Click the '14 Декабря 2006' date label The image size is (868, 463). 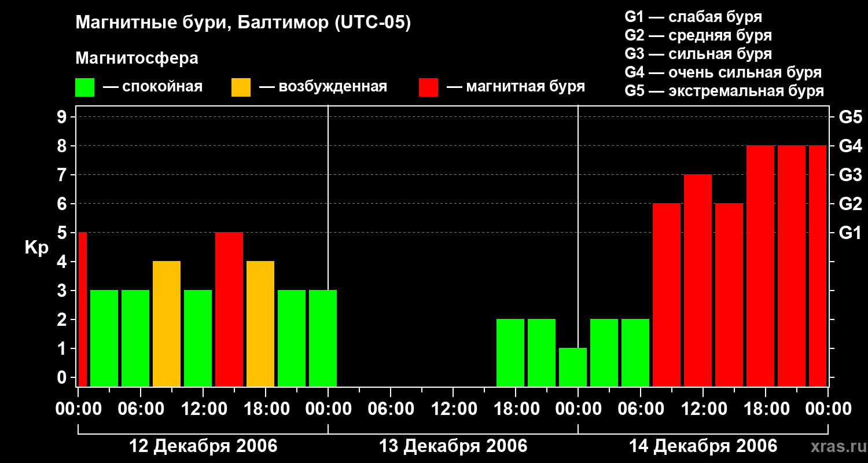point(703,446)
